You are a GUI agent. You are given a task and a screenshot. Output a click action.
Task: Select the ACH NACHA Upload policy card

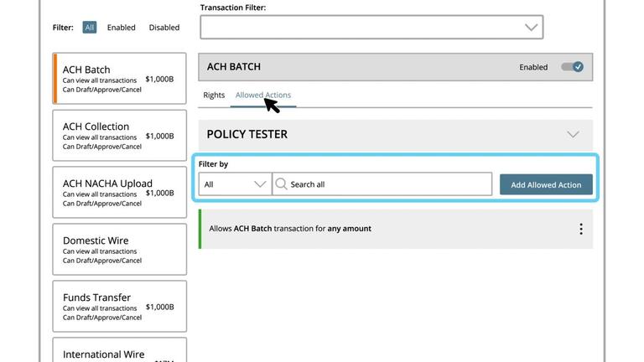tap(119, 193)
